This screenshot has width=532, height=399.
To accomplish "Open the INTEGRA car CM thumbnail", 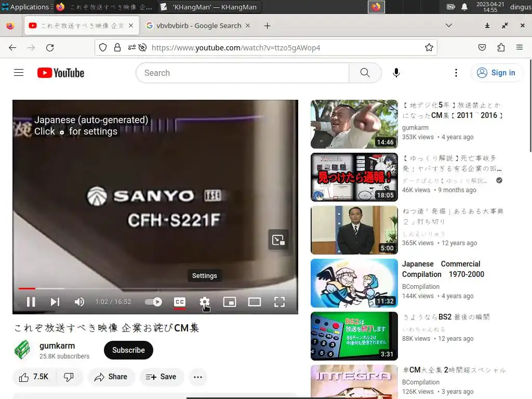I will (x=354, y=382).
